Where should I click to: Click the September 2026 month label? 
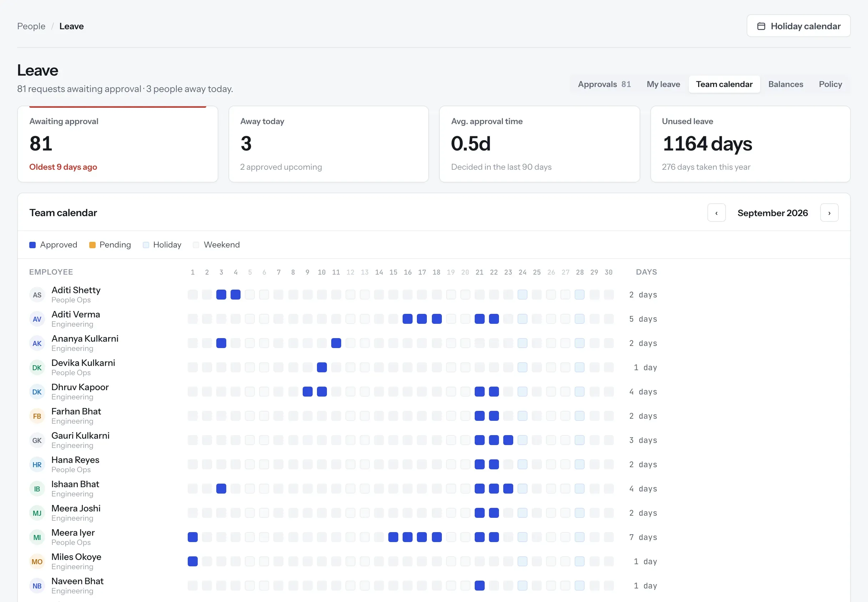tap(772, 213)
